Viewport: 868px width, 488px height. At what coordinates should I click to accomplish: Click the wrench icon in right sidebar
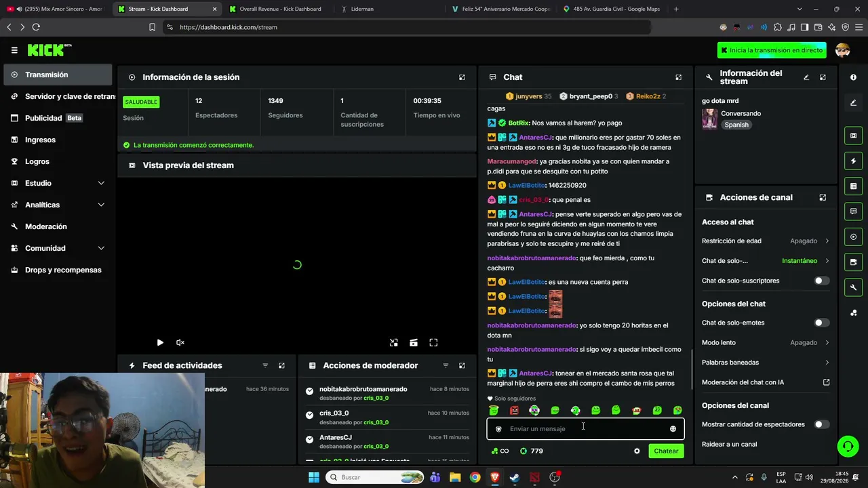pos(853,287)
